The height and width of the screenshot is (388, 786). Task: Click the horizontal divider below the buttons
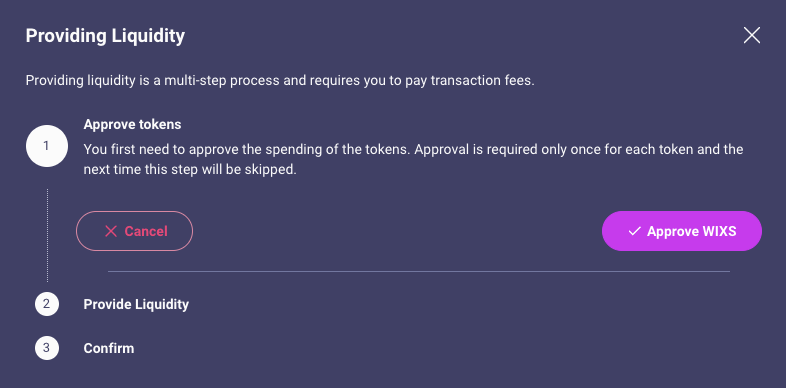[419, 271]
